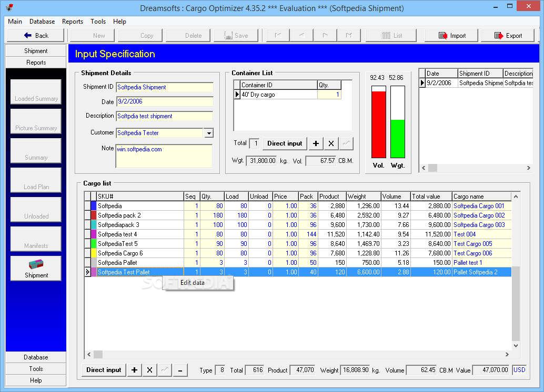Click Direct input button in Container List
The image size is (544, 392).
click(x=285, y=143)
